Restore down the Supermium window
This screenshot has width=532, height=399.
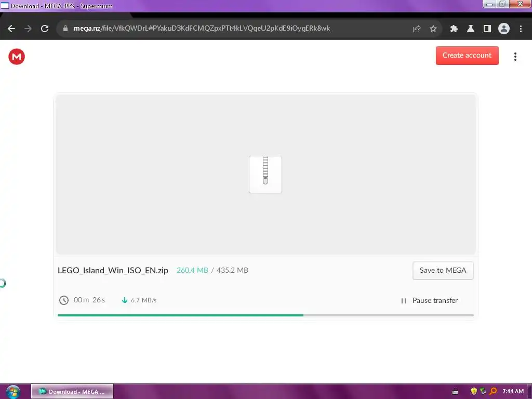pos(502,4)
